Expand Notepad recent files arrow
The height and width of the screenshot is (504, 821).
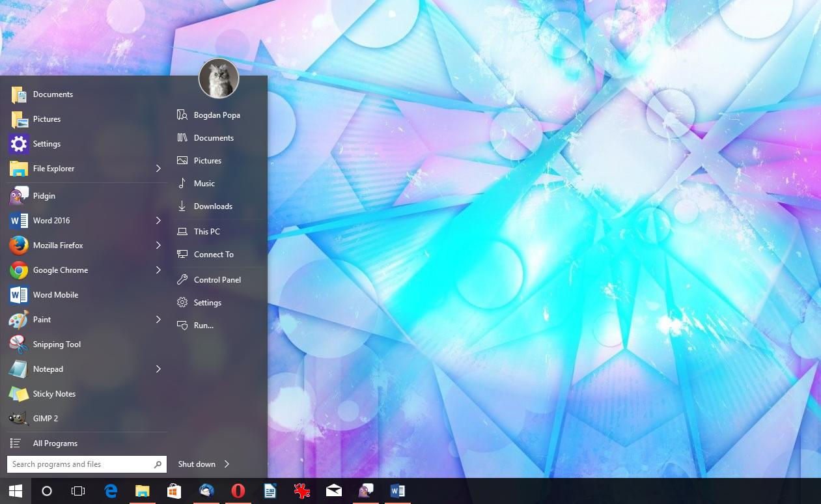[158, 369]
